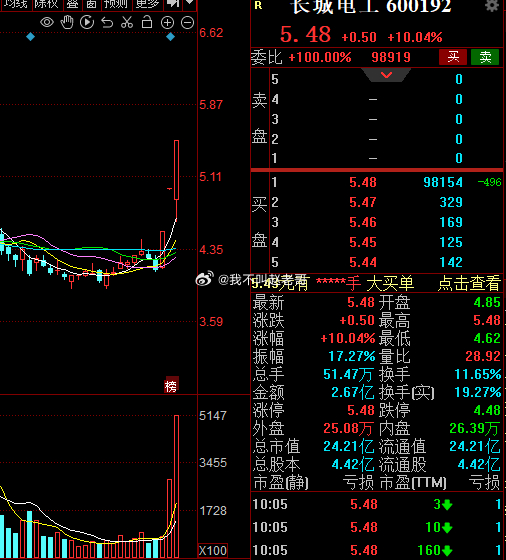
Task: Click sell level 5 quantity 0
Action: 459,79
